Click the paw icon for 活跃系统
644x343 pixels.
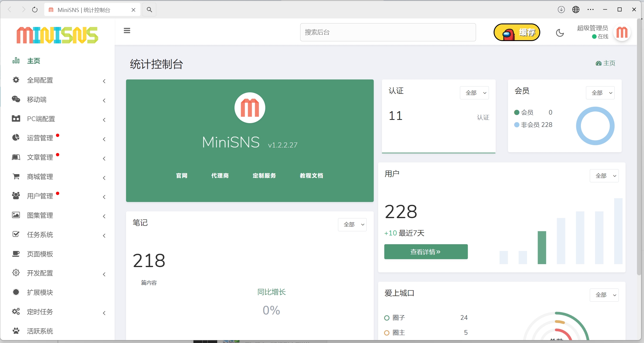click(x=16, y=331)
